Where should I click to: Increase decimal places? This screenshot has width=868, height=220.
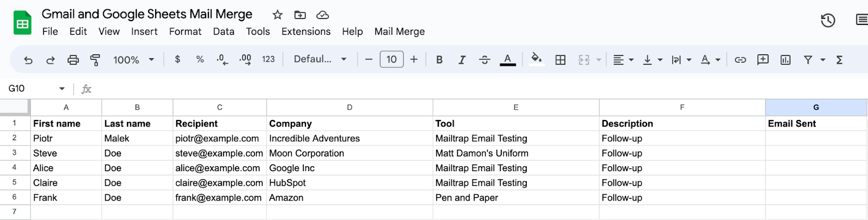pos(245,60)
